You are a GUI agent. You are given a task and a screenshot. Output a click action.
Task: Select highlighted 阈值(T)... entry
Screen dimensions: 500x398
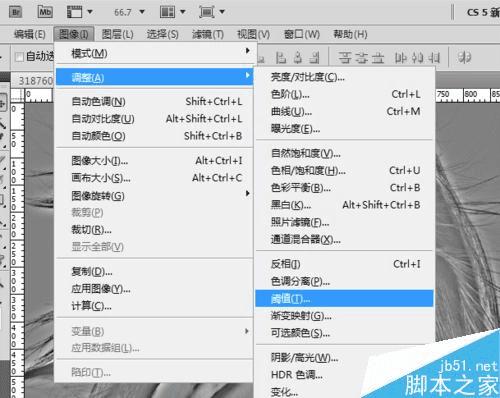pos(345,298)
